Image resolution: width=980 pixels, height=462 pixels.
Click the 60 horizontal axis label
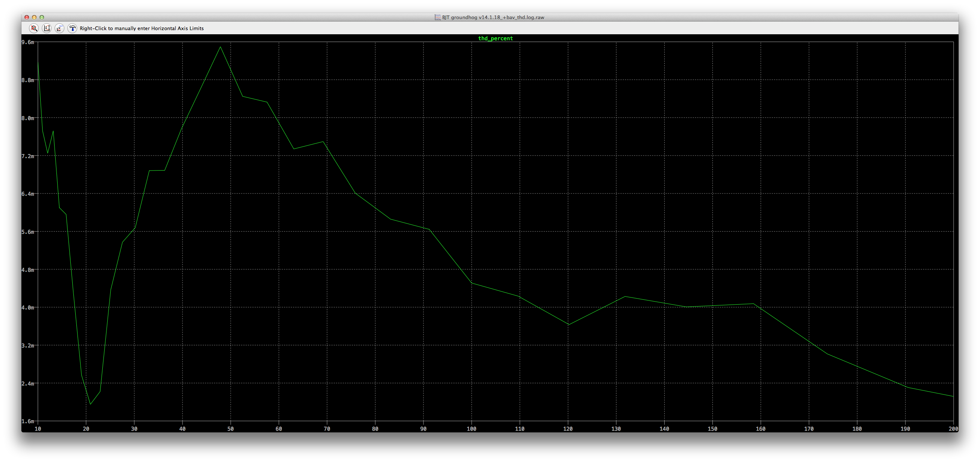point(279,429)
